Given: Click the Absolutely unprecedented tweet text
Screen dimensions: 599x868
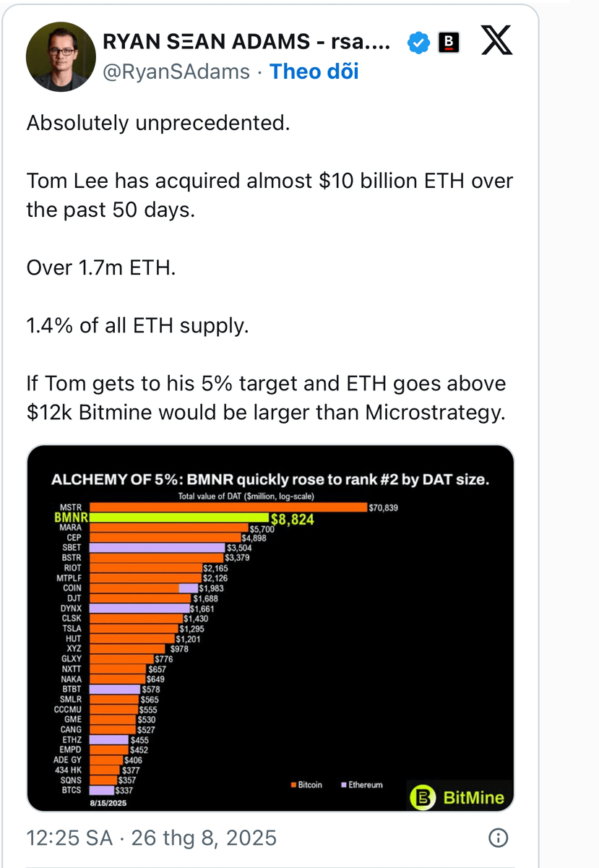Looking at the screenshot, I should (x=158, y=123).
